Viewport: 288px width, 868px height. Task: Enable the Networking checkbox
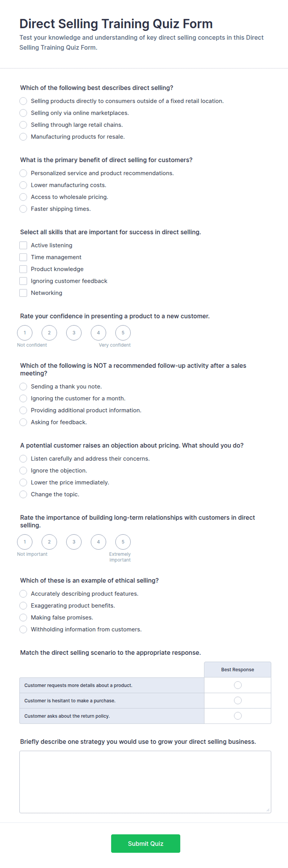point(23,293)
